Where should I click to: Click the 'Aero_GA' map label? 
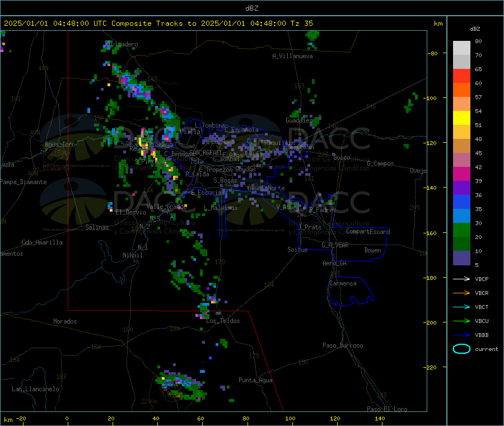pyautogui.click(x=335, y=263)
